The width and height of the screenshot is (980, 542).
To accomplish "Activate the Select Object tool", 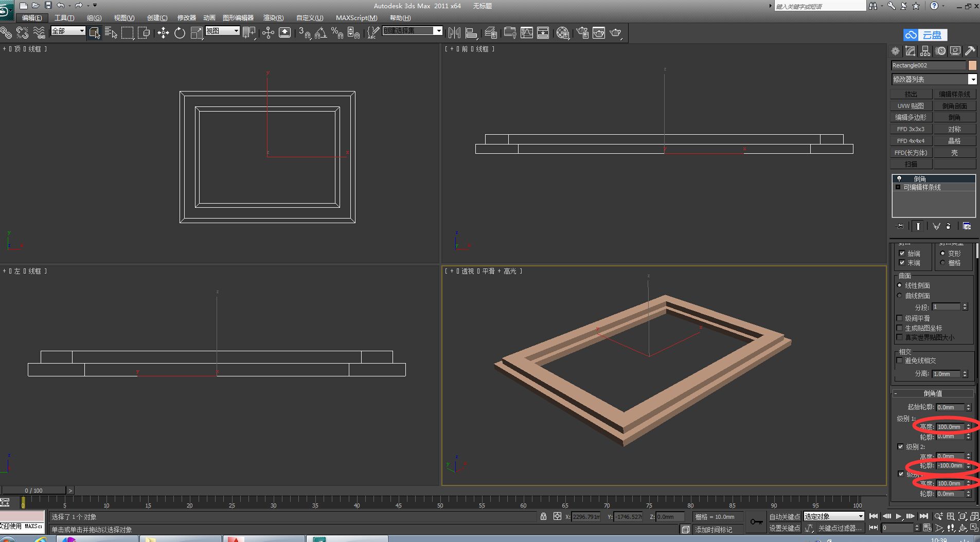I will click(x=94, y=33).
